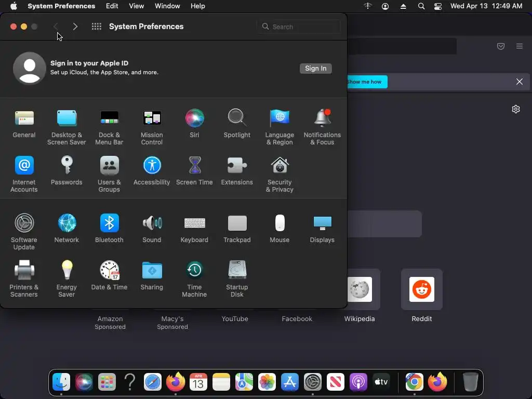Open Trash in the Dock
The height and width of the screenshot is (399, 532).
click(471, 382)
